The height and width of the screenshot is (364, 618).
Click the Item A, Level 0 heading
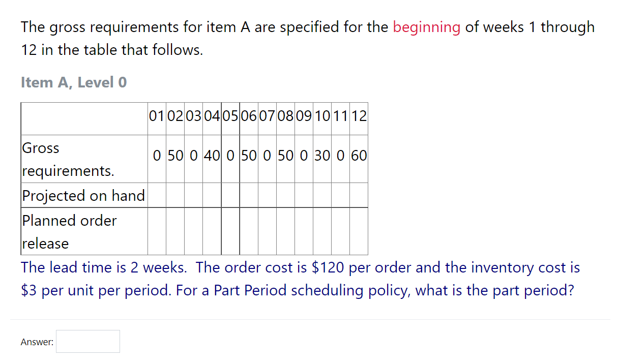pyautogui.click(x=74, y=82)
